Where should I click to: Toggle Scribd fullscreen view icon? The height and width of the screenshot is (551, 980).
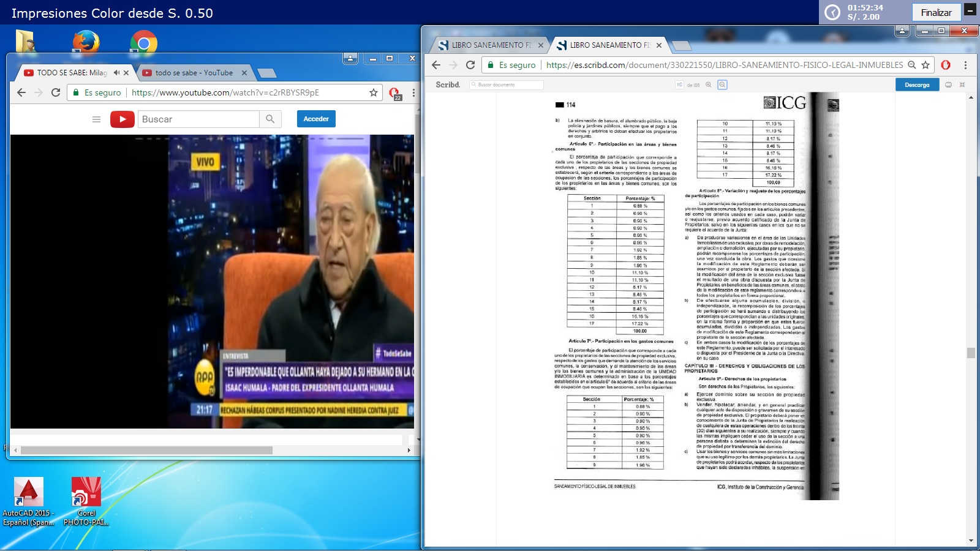(x=962, y=85)
